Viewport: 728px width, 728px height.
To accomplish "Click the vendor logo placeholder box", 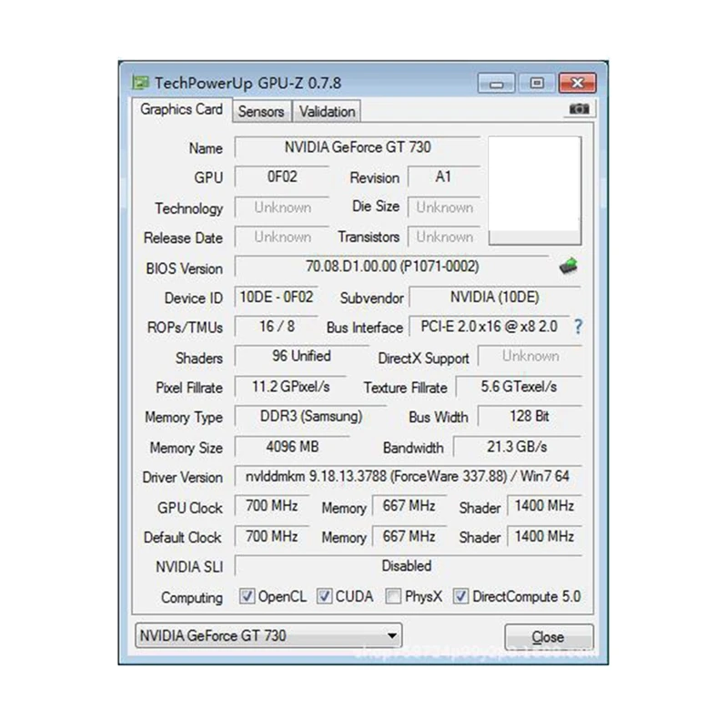I will click(534, 190).
